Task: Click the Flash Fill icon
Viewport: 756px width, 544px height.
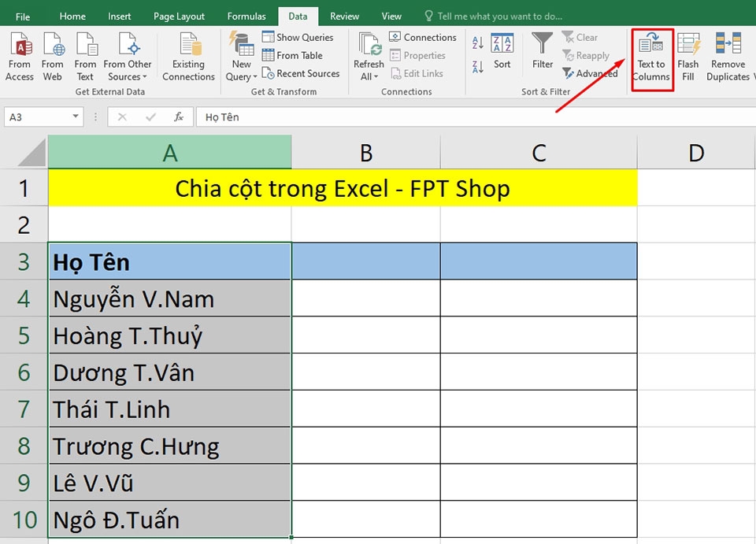Action: tap(688, 57)
